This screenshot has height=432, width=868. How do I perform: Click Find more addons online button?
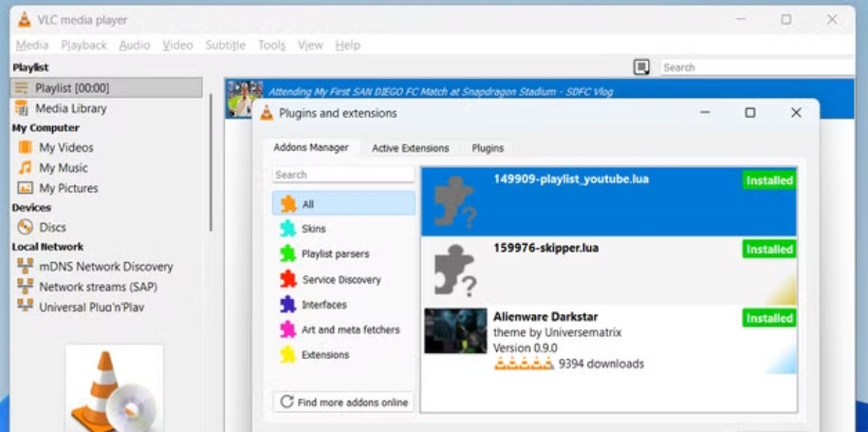(343, 403)
